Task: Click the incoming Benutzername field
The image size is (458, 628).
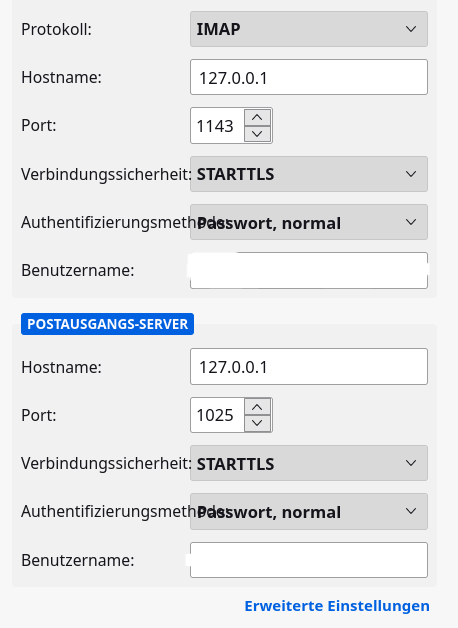Action: 309,270
